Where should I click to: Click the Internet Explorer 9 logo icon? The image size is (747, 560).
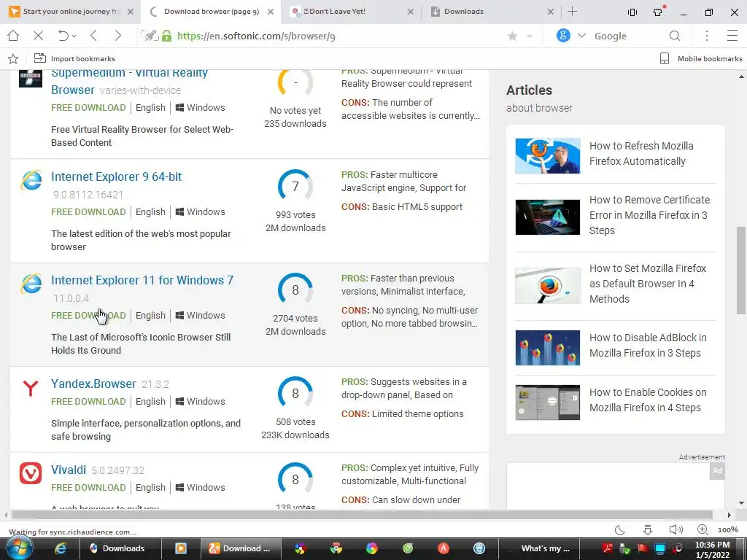[x=31, y=181]
